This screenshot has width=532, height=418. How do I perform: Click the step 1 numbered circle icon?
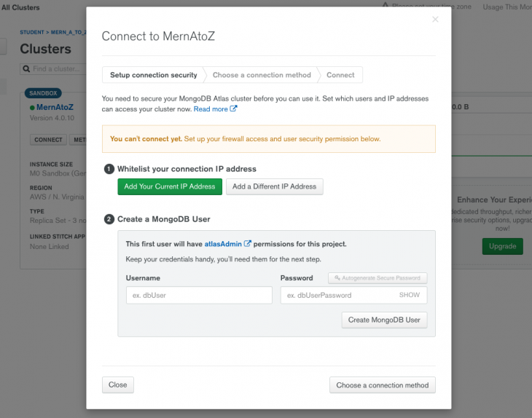pyautogui.click(x=109, y=169)
